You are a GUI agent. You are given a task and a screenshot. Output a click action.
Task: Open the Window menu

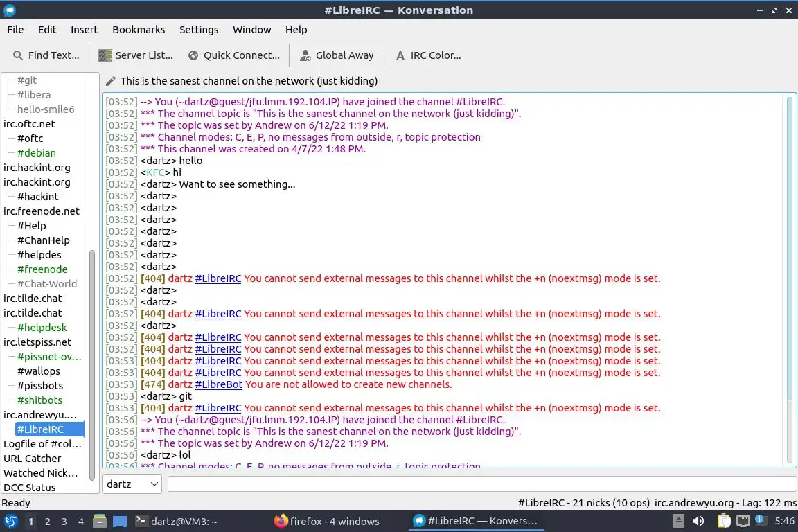(252, 30)
